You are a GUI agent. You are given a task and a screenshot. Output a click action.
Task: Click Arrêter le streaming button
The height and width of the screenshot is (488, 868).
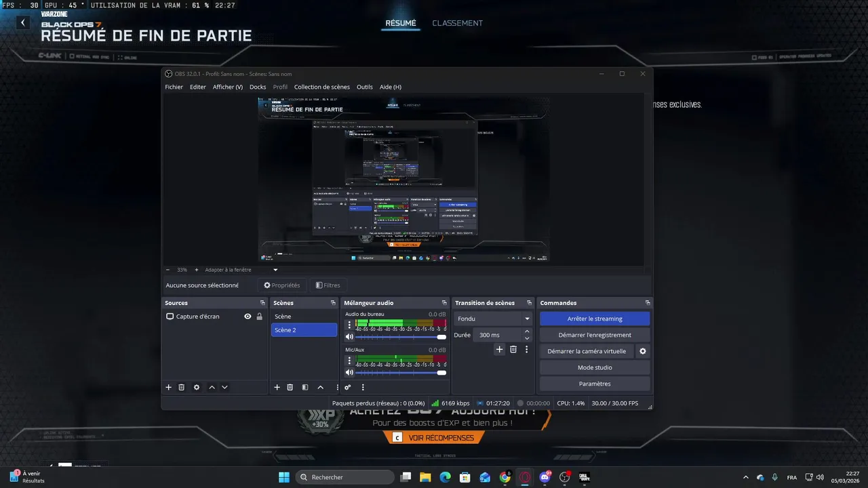(595, 319)
